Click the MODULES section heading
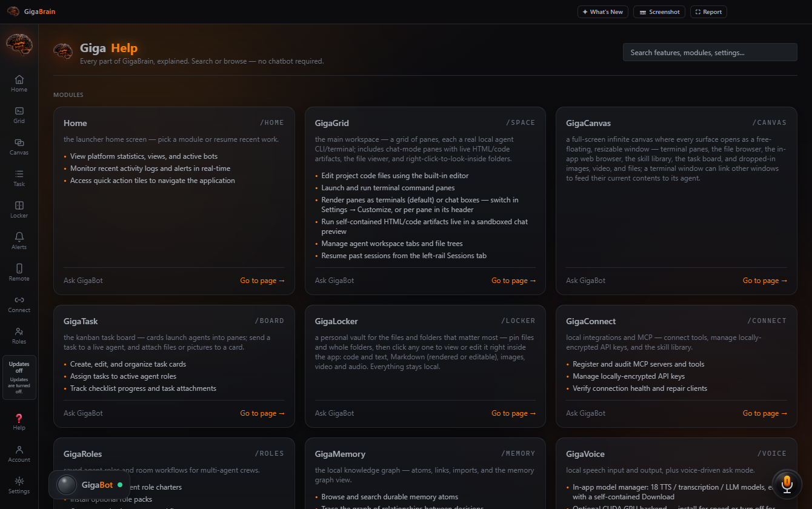The image size is (812, 509). 68,95
